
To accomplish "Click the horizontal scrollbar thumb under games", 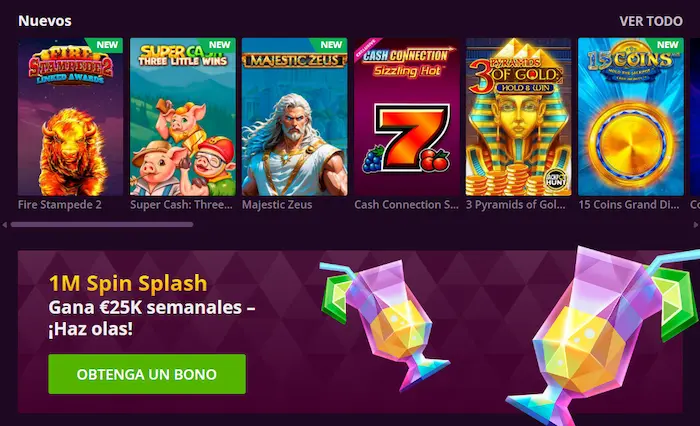I will pos(102,225).
